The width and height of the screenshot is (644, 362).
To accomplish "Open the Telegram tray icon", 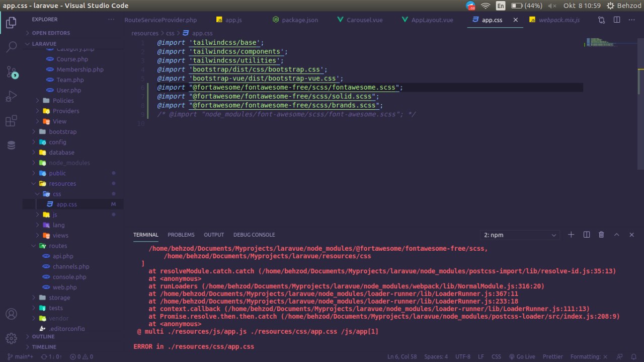I will point(470,6).
